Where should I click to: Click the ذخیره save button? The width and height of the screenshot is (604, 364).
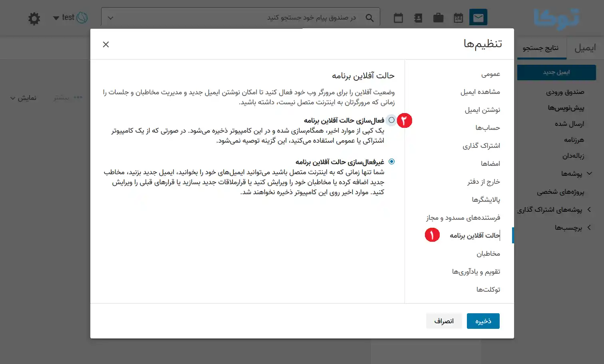(483, 321)
